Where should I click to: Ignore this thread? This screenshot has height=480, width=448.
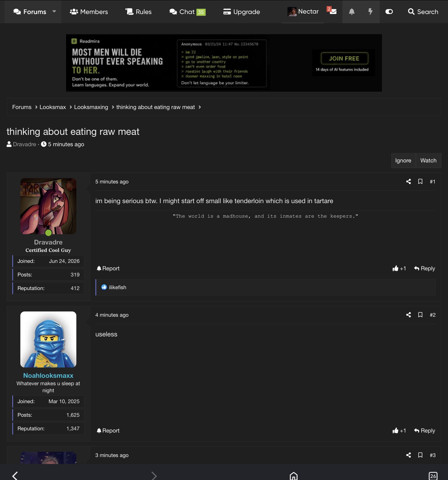click(x=403, y=160)
